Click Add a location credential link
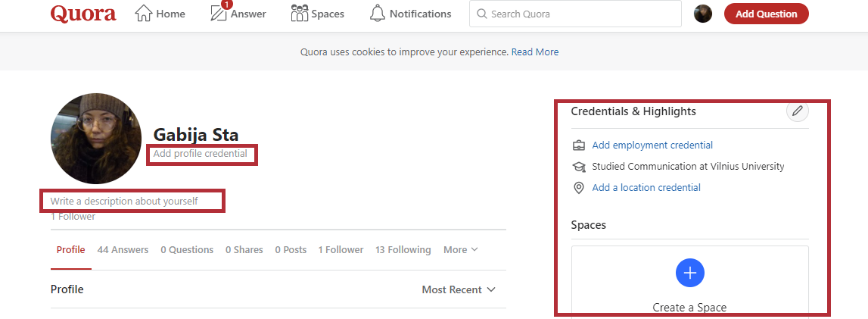868x319 pixels. (x=646, y=187)
